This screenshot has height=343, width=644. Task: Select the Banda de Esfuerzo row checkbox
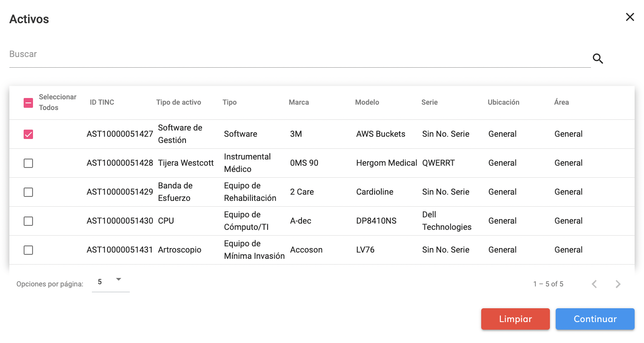(28, 192)
